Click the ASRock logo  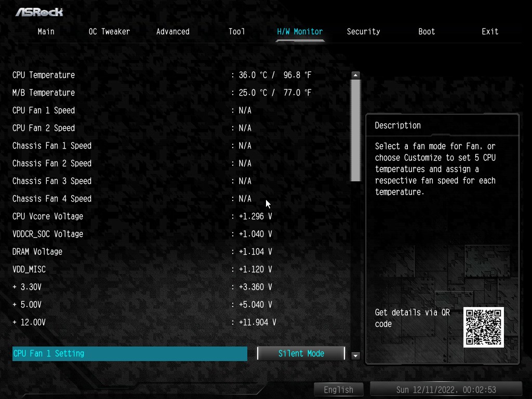tap(39, 11)
